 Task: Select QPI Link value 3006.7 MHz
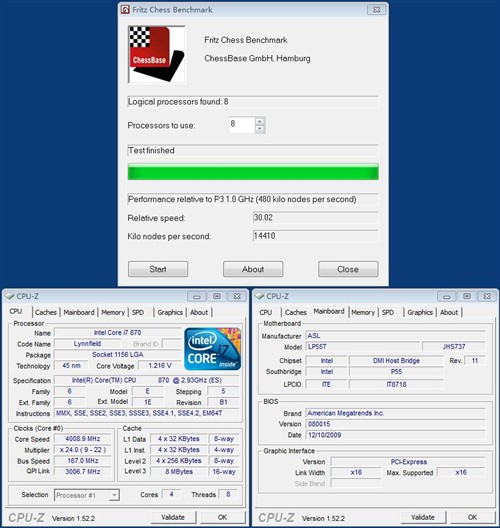click(83, 471)
